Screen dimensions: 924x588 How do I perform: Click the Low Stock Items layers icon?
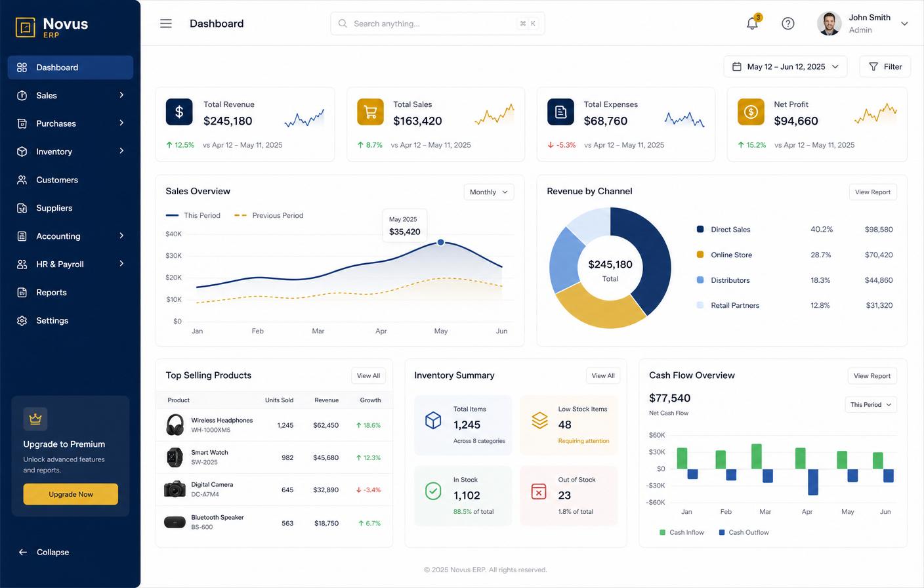tap(539, 420)
